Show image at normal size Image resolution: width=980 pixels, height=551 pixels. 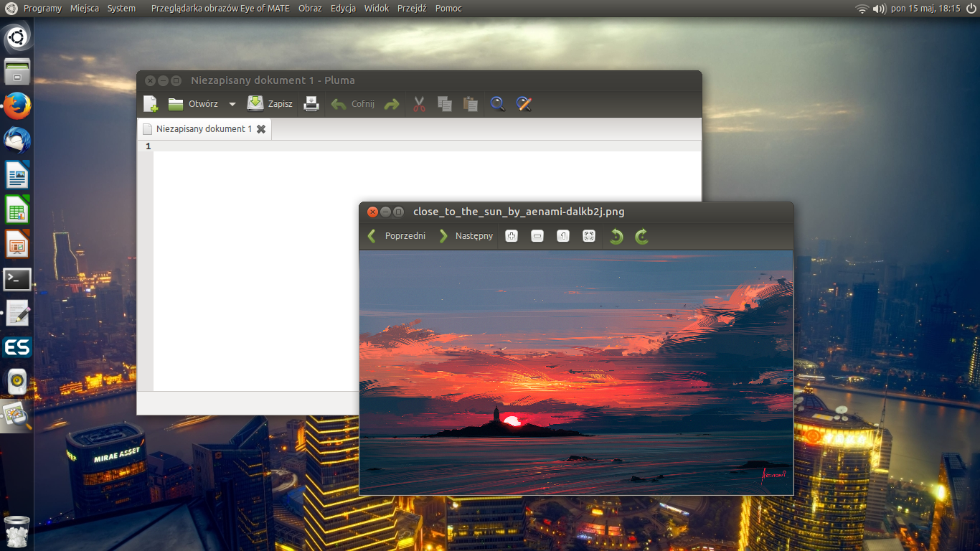coord(563,236)
